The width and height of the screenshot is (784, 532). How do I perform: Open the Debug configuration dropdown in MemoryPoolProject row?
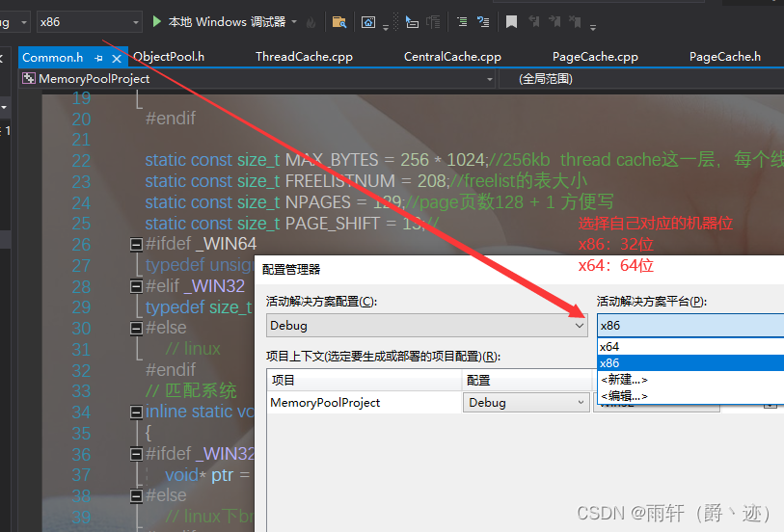[x=526, y=403]
